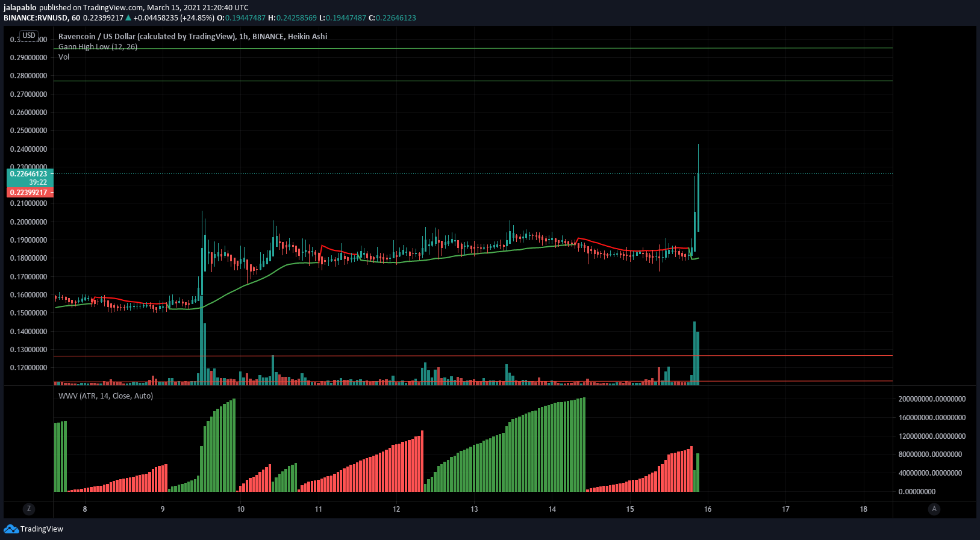Click the tallest teal volume bar on March 9
This screenshot has width=980, height=540.
pos(202,340)
